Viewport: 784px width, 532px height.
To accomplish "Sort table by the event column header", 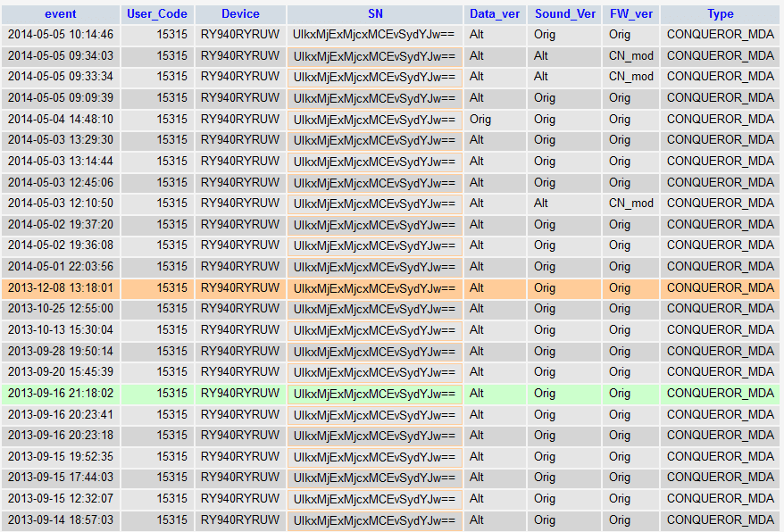I will [x=61, y=14].
